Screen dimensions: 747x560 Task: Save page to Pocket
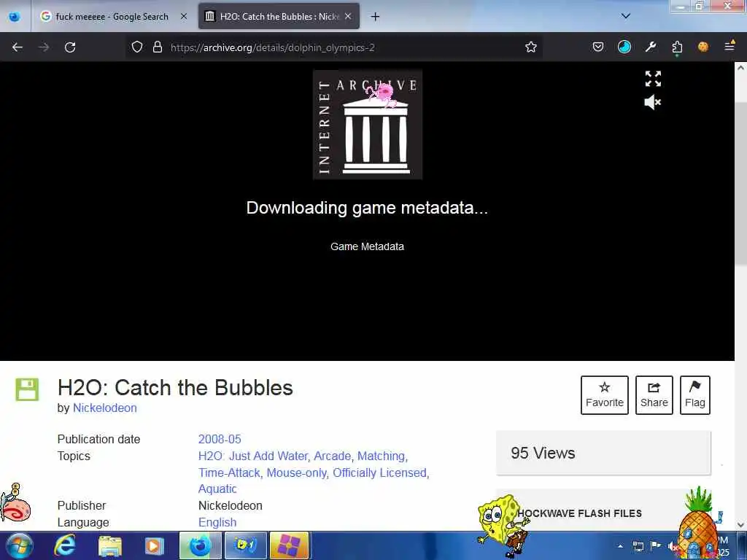(x=598, y=47)
